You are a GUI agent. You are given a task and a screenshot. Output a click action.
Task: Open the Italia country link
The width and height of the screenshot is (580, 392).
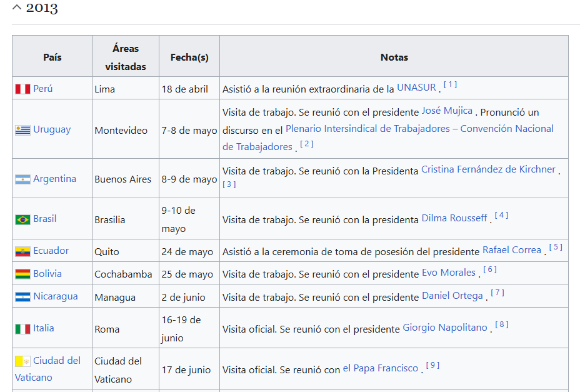coord(44,328)
